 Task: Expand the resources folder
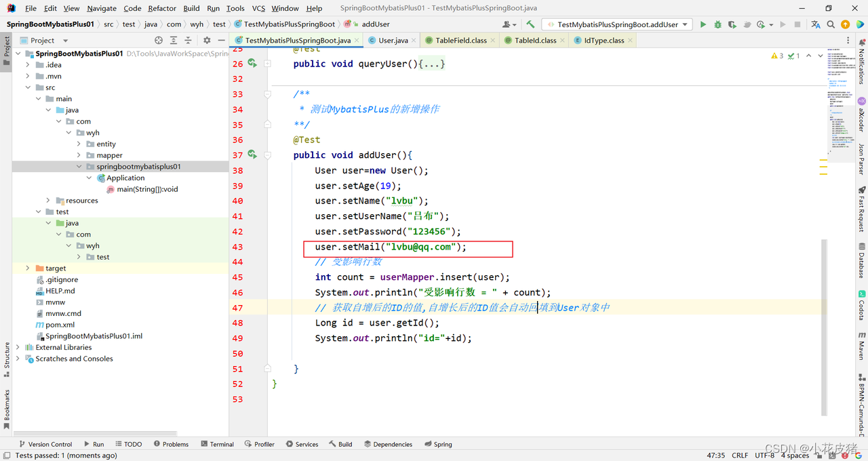pyautogui.click(x=48, y=201)
